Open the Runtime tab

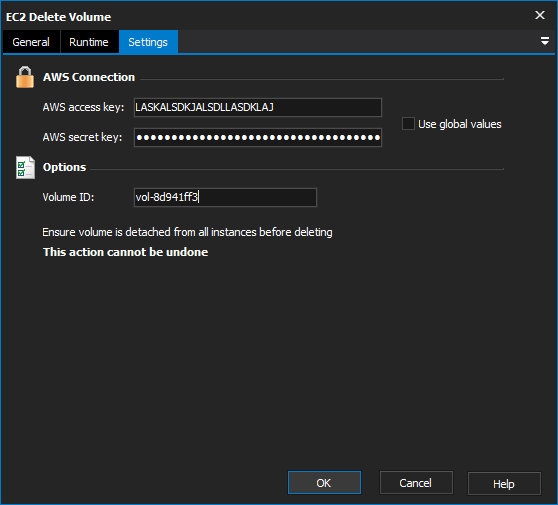point(89,42)
